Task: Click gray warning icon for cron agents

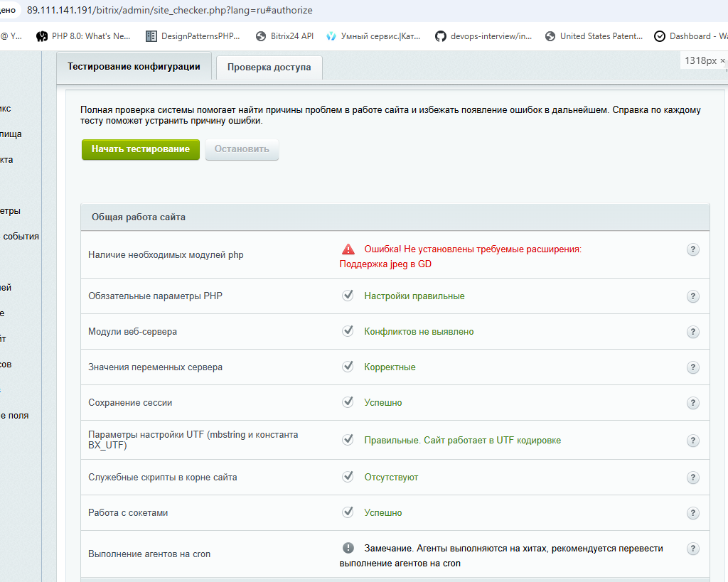Action: [x=348, y=548]
